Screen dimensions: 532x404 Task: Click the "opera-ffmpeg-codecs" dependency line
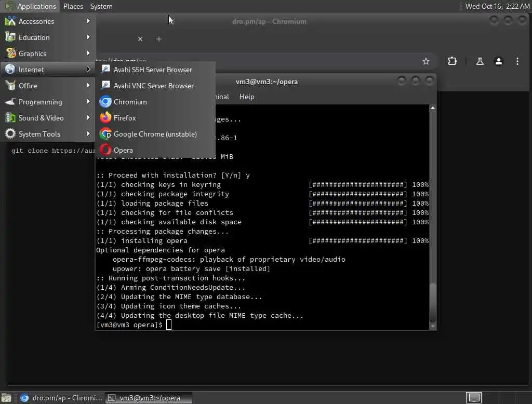pyautogui.click(x=229, y=260)
